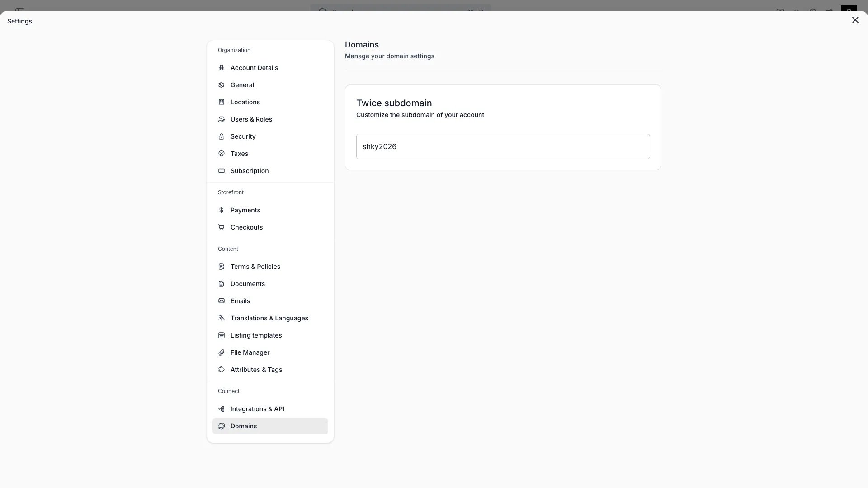The width and height of the screenshot is (868, 488).
Task: Click the Emails envelope icon
Action: coord(222,301)
